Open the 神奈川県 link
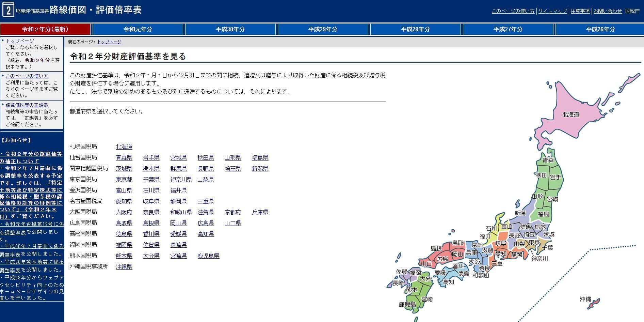The image size is (644, 322). (x=181, y=180)
